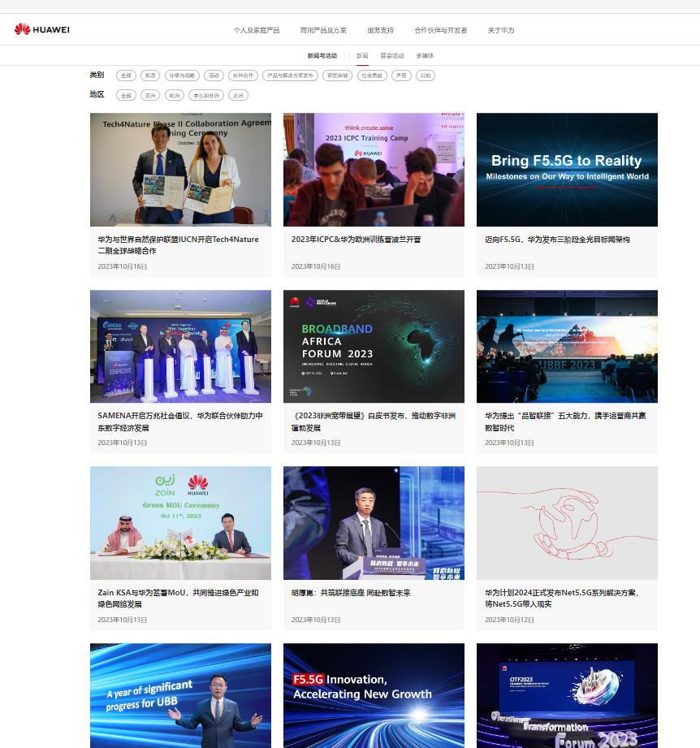Filter category by 伙伴合作
700x748 pixels.
(243, 76)
